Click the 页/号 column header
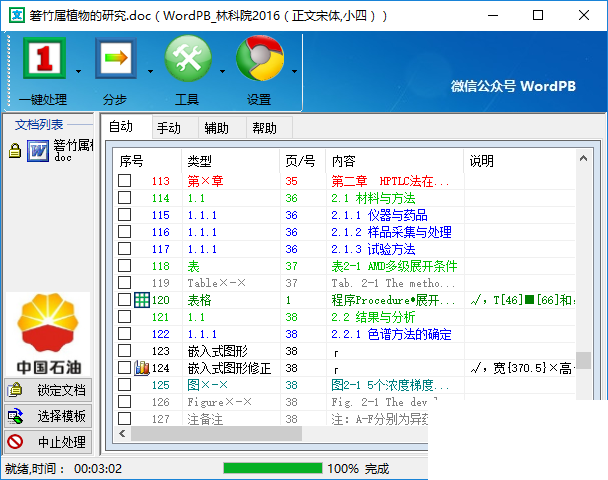Viewport: 608px width, 480px height. pyautogui.click(x=303, y=161)
